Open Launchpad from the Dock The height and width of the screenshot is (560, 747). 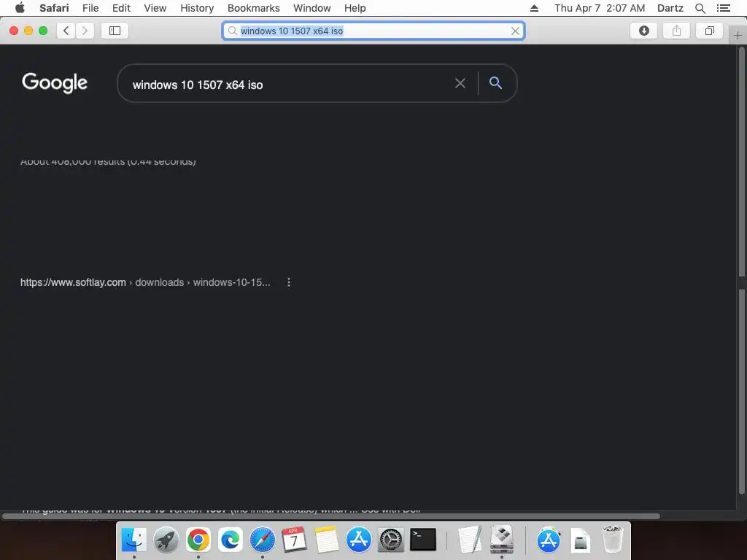point(166,540)
